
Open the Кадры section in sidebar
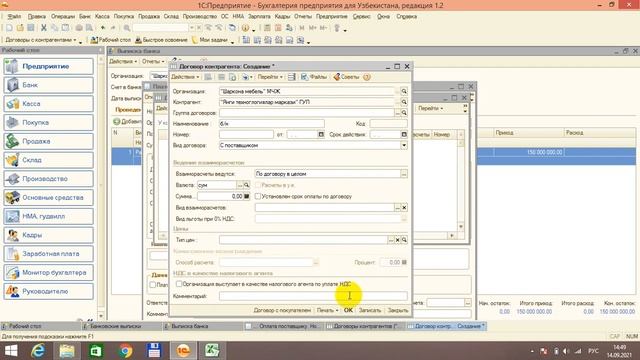click(49, 235)
